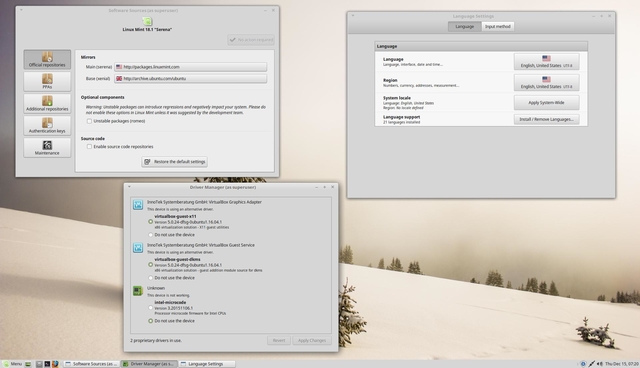Screen dimensions: 640x368
Task: Open Main (serena) mirror selector
Action: [x=191, y=67]
